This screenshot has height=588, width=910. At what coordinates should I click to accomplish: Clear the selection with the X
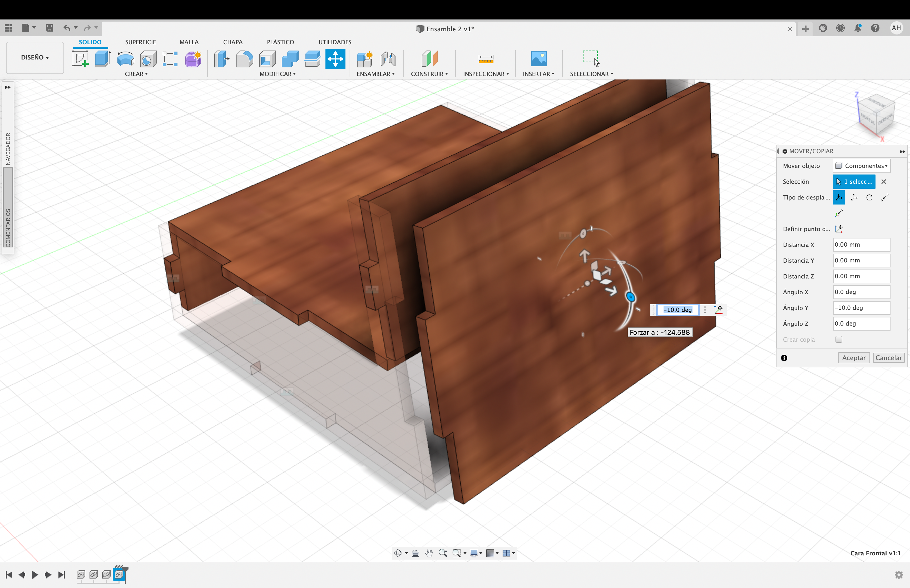884,182
